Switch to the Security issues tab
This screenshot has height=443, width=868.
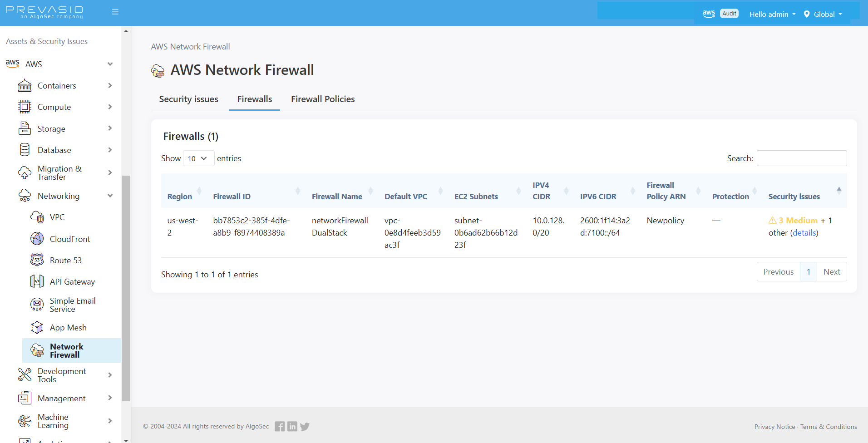[x=188, y=99]
